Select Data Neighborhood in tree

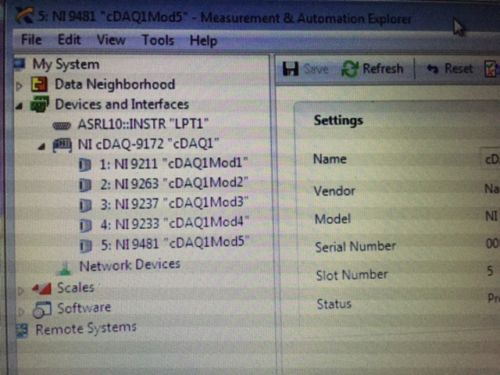point(115,84)
